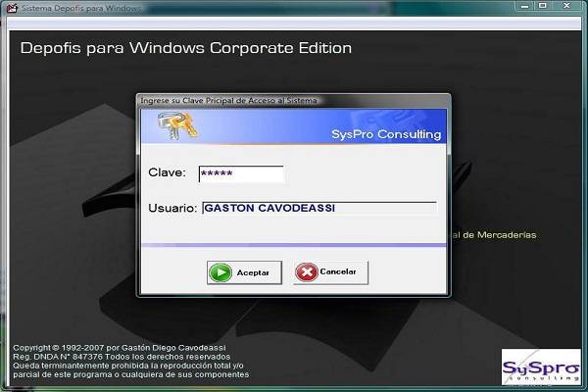Click the Depofis app icon in title bar
The image size is (588, 392).
13,8
